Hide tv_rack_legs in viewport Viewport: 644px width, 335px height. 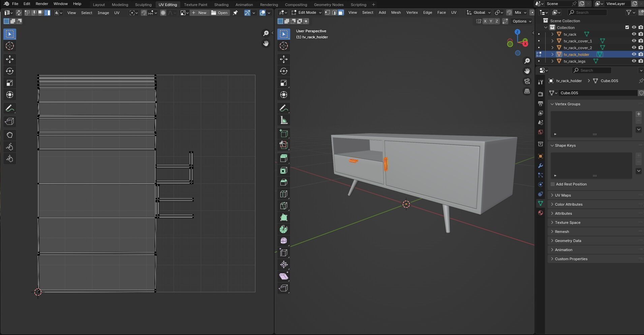[634, 61]
